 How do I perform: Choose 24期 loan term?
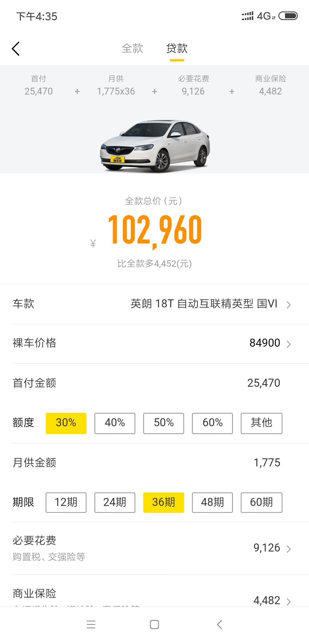click(x=115, y=502)
